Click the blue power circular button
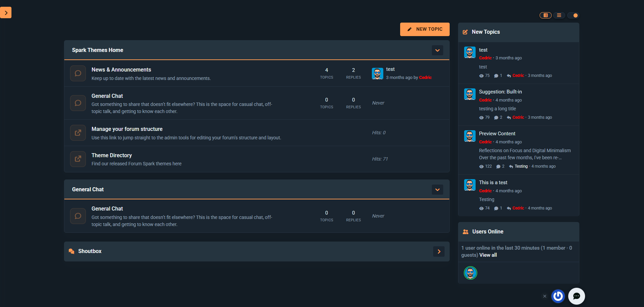Screen dimensions: 644x307 tap(558, 296)
